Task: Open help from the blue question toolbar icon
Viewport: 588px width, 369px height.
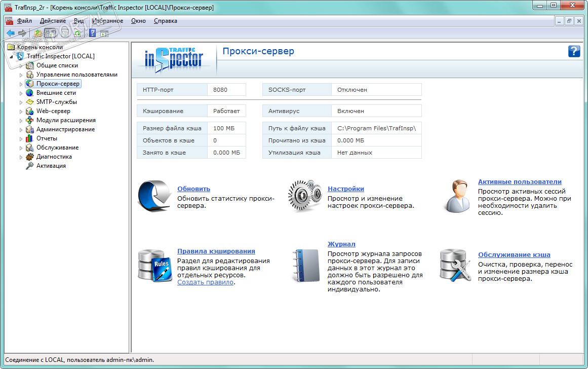Action: point(93,33)
